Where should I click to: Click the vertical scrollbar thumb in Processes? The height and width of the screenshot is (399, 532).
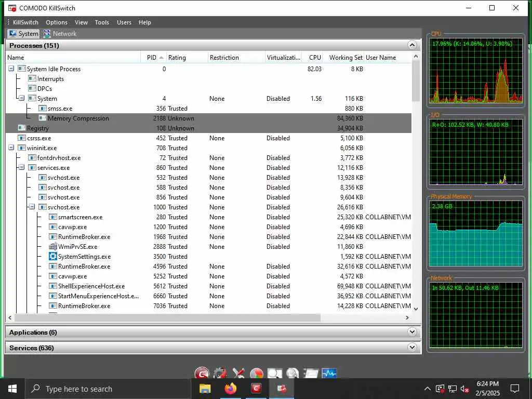416,82
